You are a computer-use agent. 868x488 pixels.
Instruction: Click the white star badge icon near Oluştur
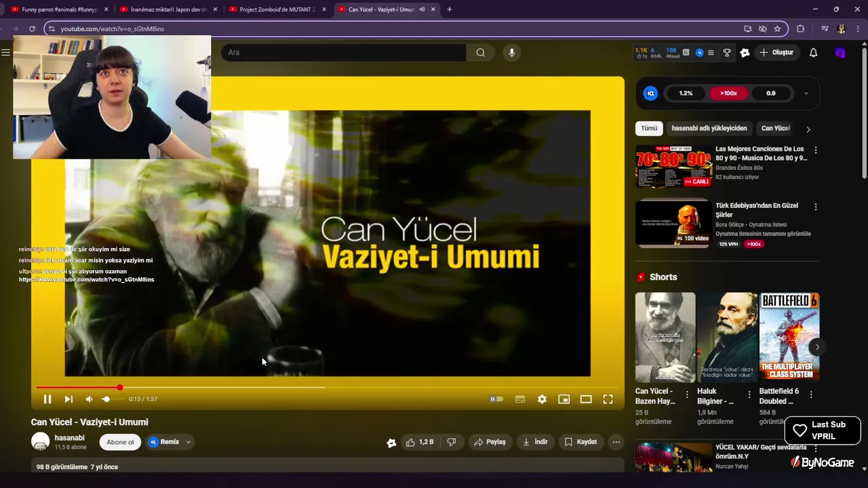[745, 52]
